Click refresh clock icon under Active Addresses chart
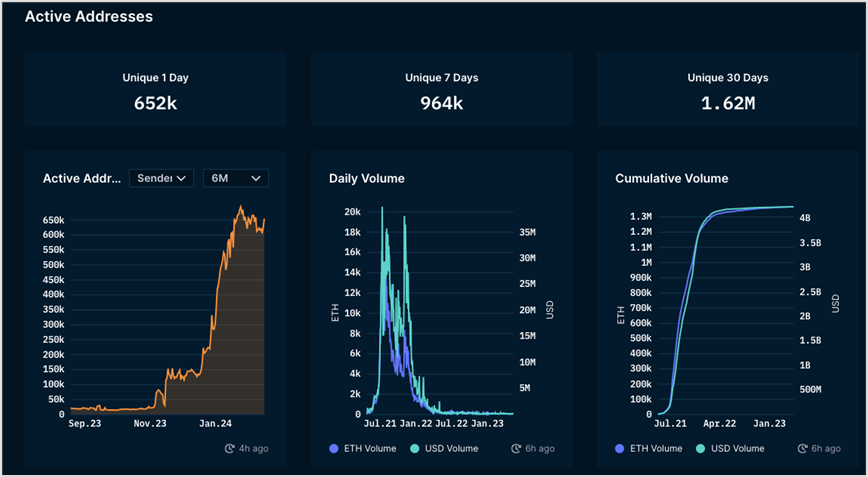 pyautogui.click(x=229, y=449)
